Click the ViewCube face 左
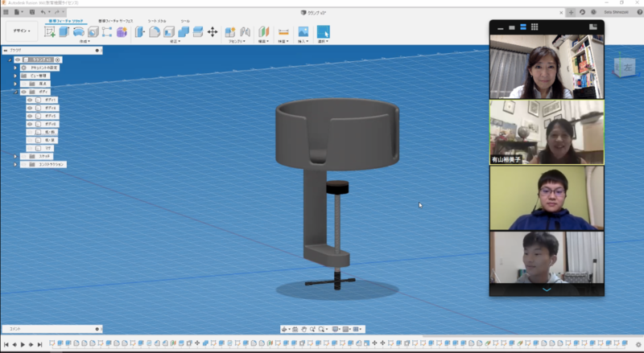Image resolution: width=644 pixels, height=353 pixels. (628, 68)
